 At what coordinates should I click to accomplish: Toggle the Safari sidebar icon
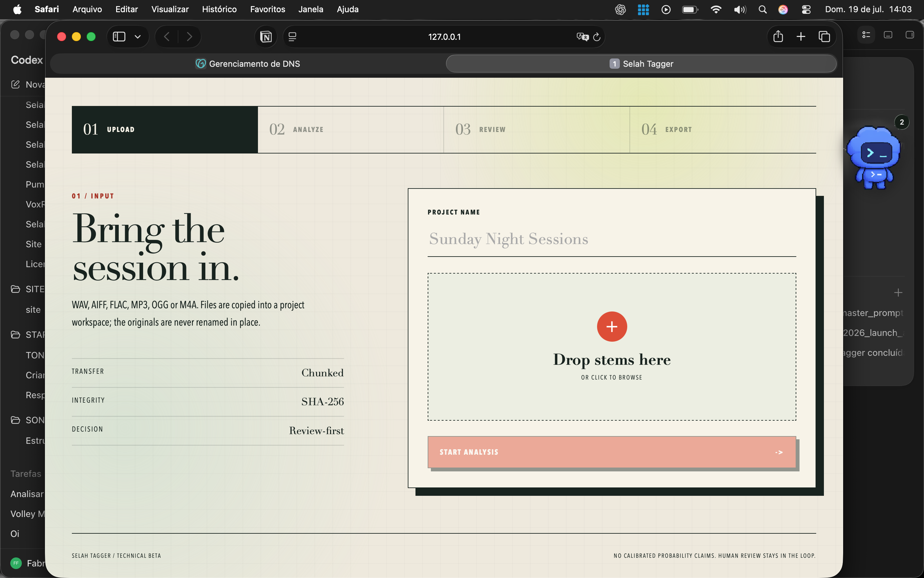[x=119, y=37]
